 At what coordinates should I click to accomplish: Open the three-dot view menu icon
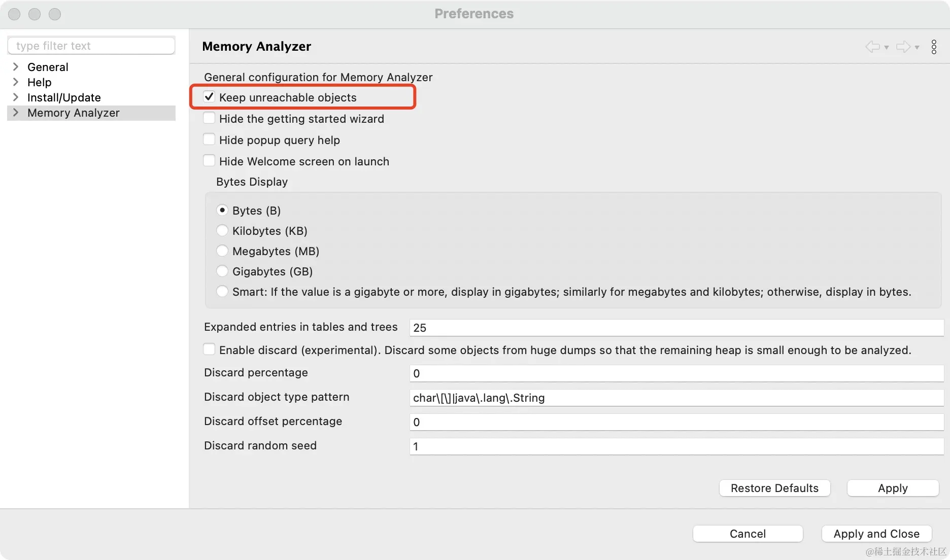point(934,47)
